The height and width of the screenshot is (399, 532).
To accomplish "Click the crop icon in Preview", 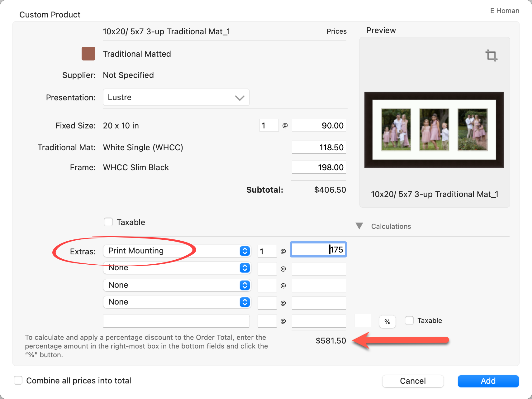I will click(x=491, y=55).
